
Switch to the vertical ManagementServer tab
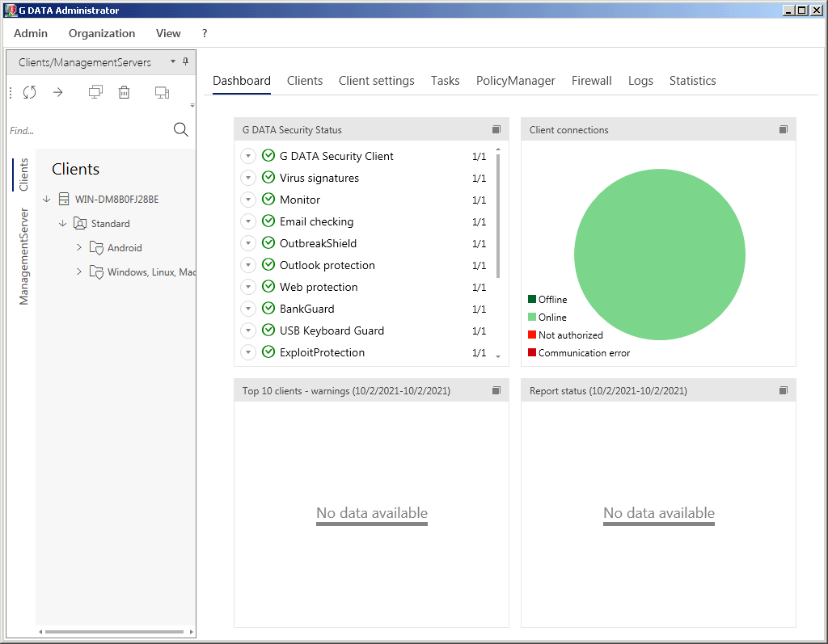click(23, 256)
